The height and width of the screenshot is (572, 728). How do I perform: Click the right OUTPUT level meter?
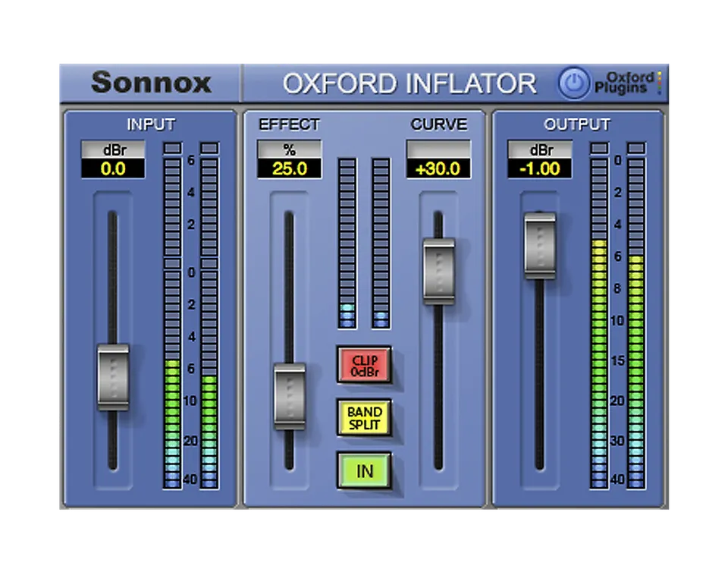[636, 323]
